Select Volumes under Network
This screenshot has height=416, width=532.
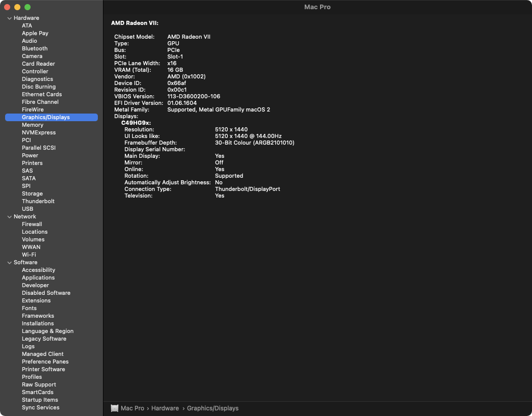[x=33, y=239]
